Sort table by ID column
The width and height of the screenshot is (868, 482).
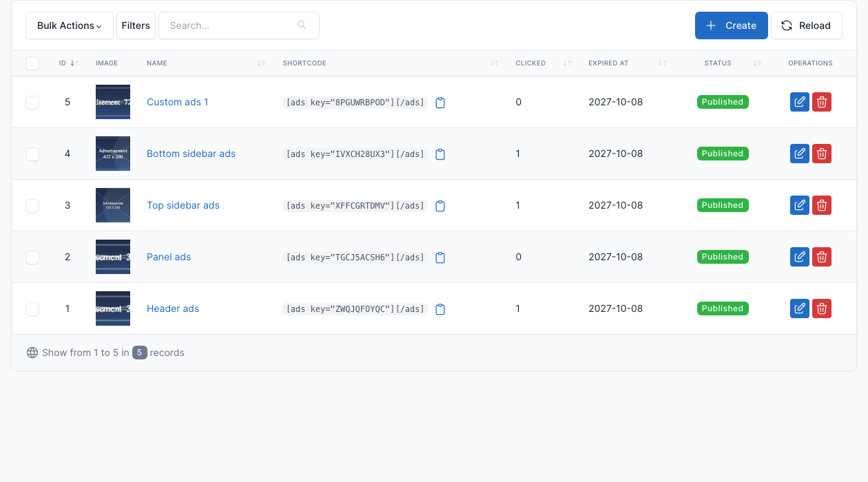69,63
